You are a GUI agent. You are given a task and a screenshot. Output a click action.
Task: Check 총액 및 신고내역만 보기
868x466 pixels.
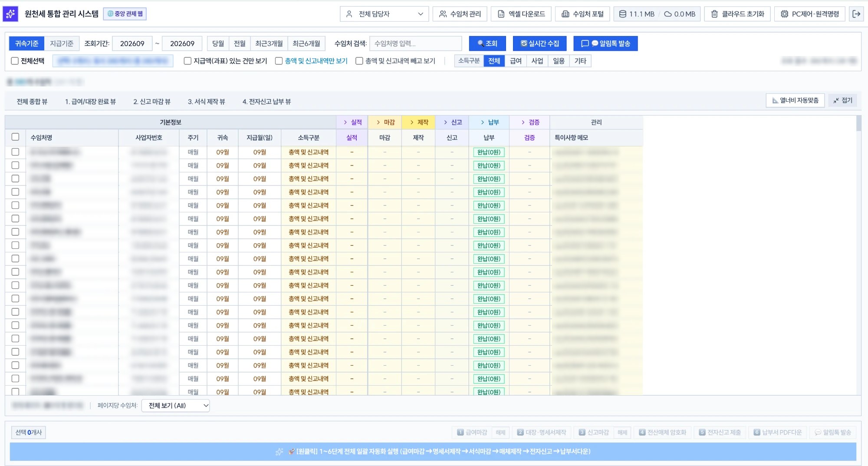[x=279, y=61]
